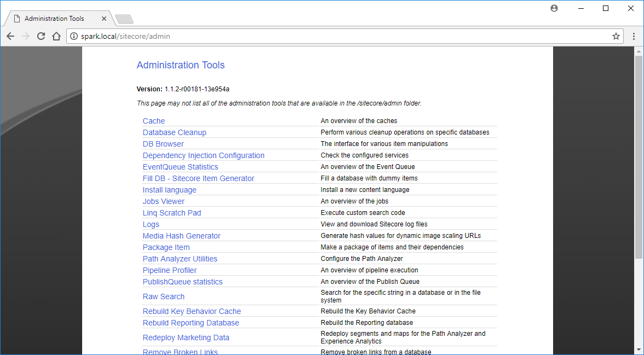644x355 pixels.
Task: Minimize the Chrome window
Action: (x=580, y=8)
